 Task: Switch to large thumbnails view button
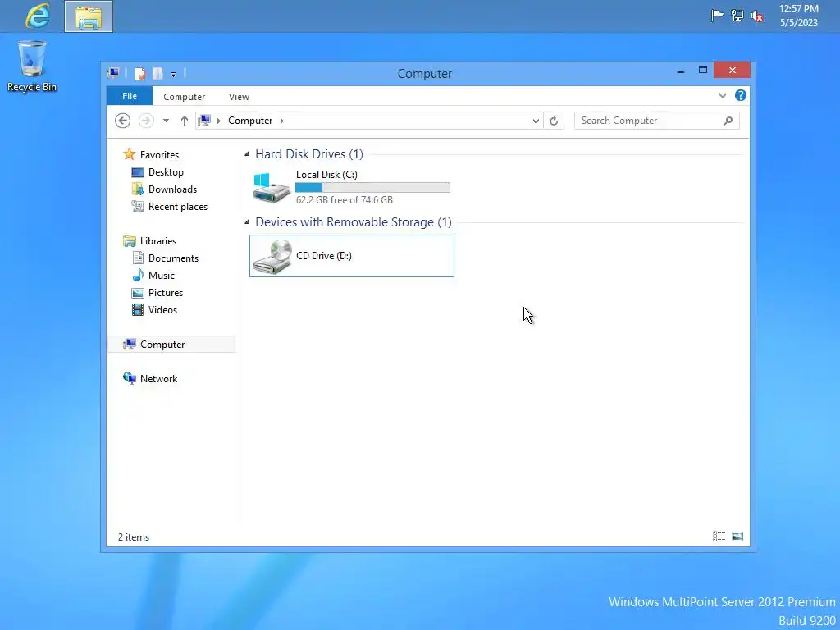(x=737, y=536)
